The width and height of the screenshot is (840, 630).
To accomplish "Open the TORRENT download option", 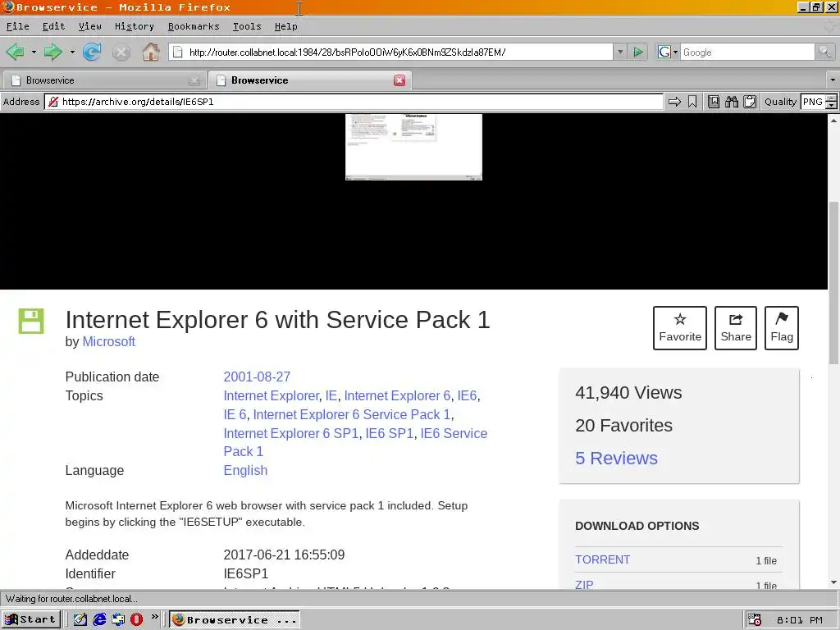I will click(x=603, y=559).
